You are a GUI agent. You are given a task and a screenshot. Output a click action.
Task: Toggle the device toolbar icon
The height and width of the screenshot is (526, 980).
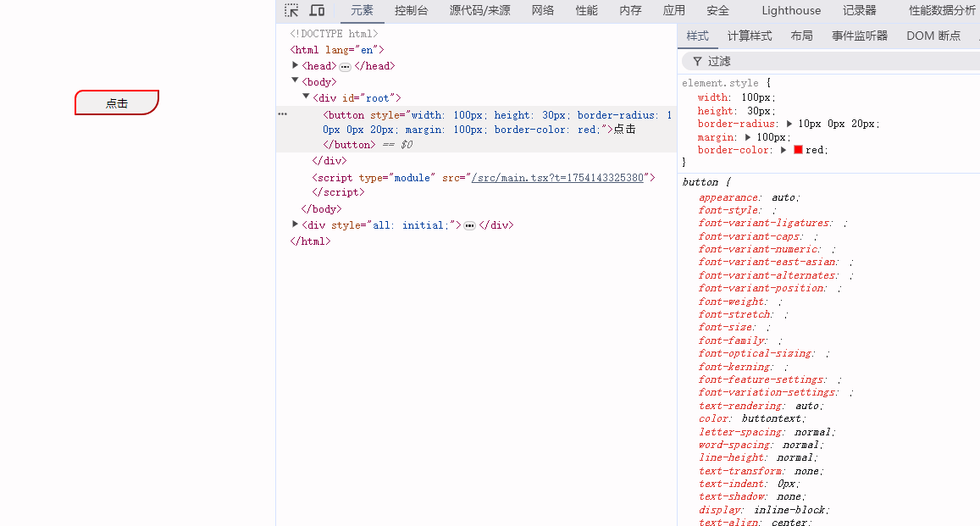point(318,11)
